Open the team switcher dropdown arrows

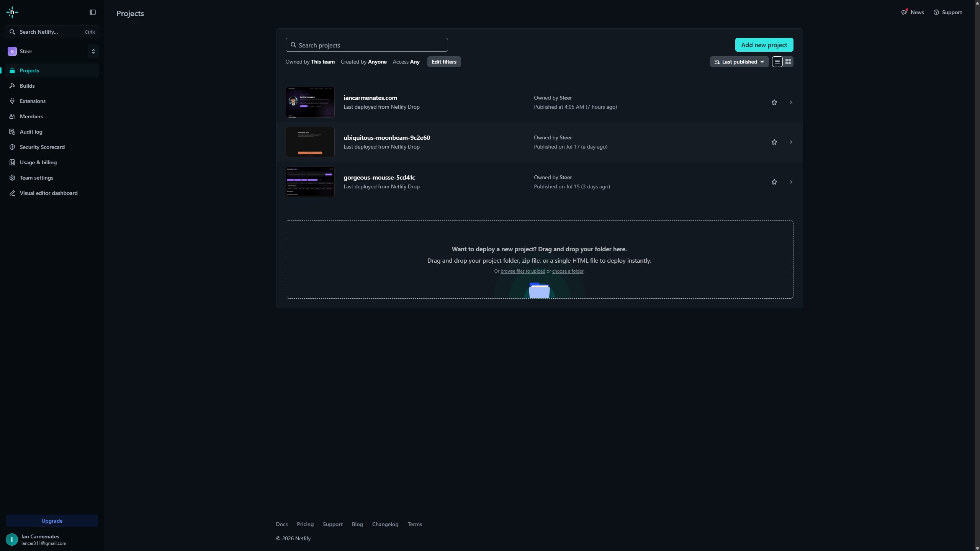[93, 51]
